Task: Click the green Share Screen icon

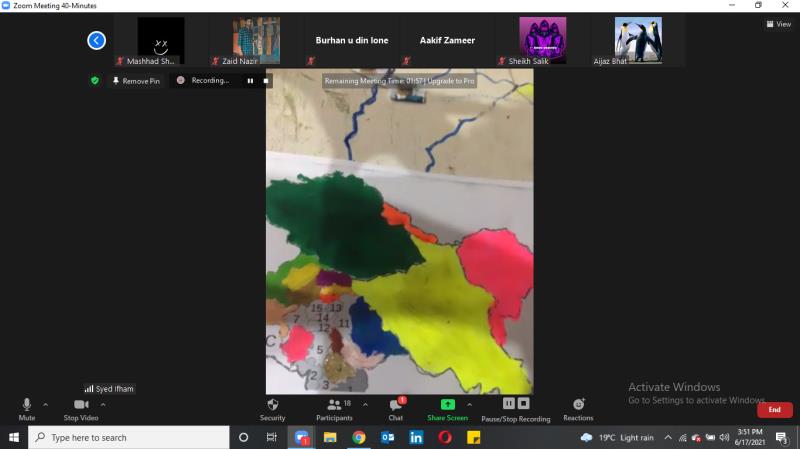Action: click(x=447, y=407)
